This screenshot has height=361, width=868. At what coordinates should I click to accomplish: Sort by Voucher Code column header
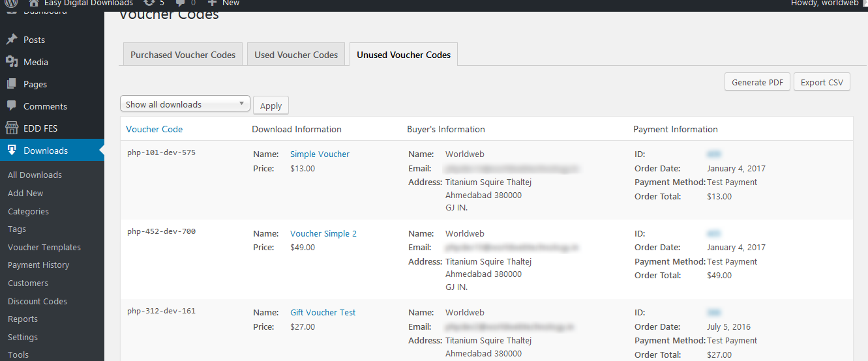[x=155, y=129]
